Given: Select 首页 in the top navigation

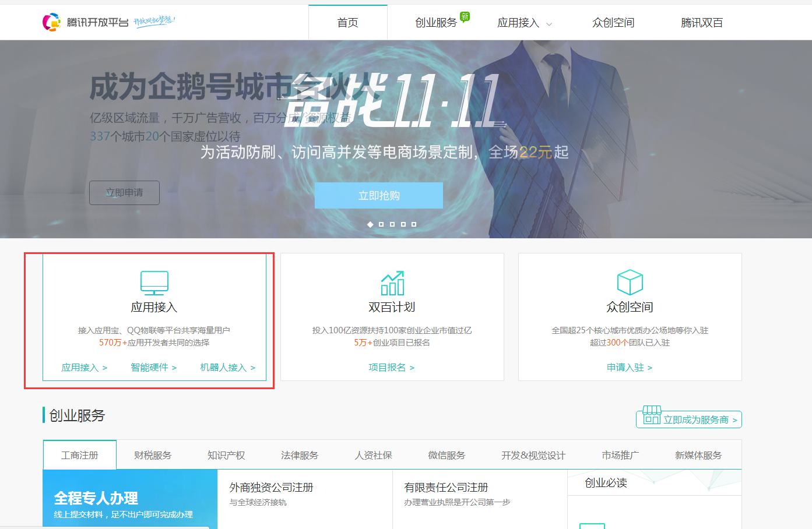Looking at the screenshot, I should click(347, 22).
